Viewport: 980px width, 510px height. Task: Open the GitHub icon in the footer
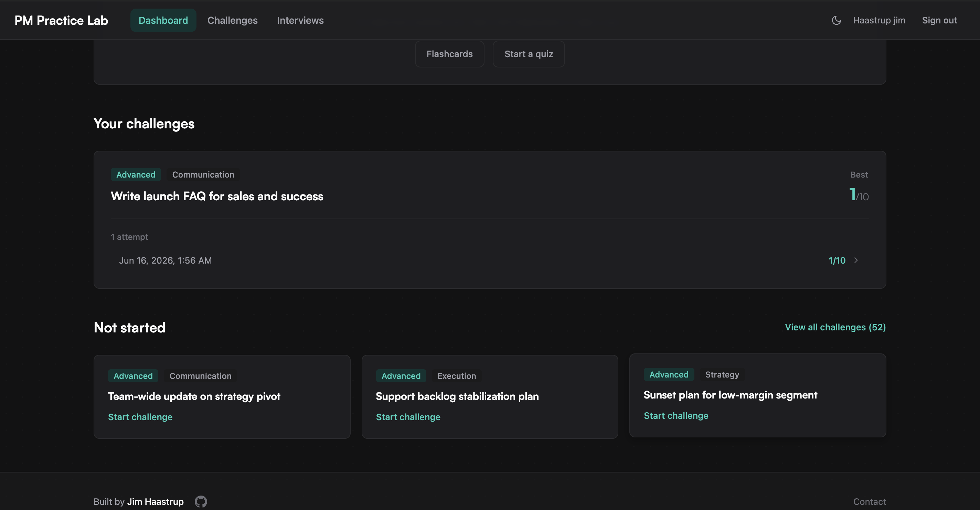tap(201, 501)
